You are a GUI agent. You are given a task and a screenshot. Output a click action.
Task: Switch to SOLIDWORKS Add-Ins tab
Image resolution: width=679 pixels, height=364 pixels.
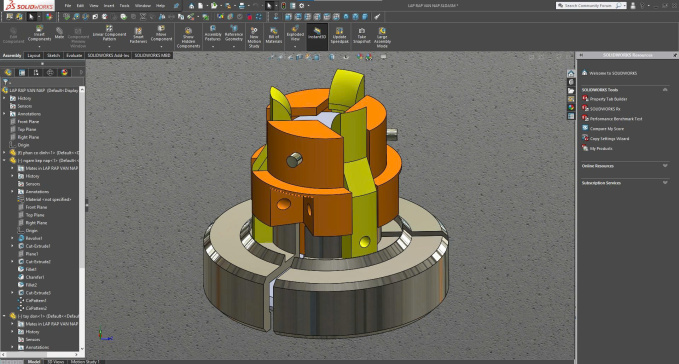point(108,55)
